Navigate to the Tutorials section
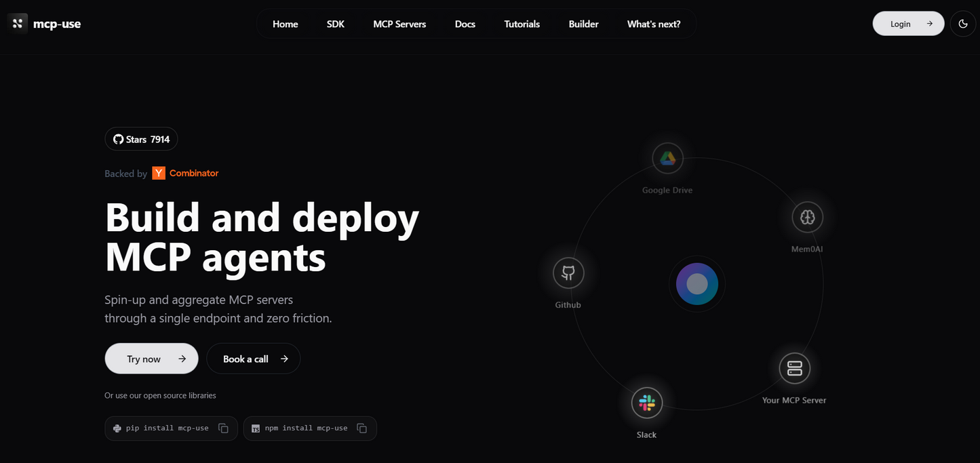Image resolution: width=980 pixels, height=463 pixels. [x=522, y=24]
